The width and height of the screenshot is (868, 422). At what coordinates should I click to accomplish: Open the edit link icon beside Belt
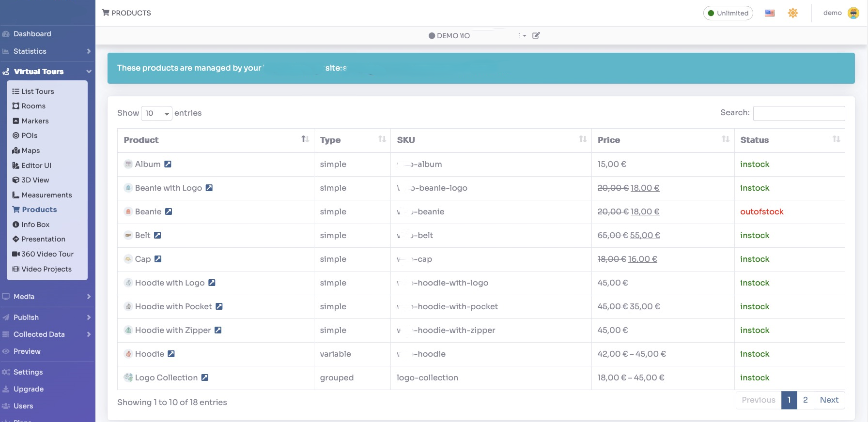point(157,235)
